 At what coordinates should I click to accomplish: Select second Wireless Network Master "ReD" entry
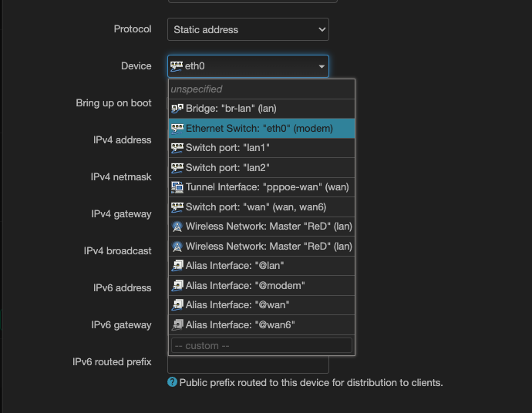click(261, 246)
